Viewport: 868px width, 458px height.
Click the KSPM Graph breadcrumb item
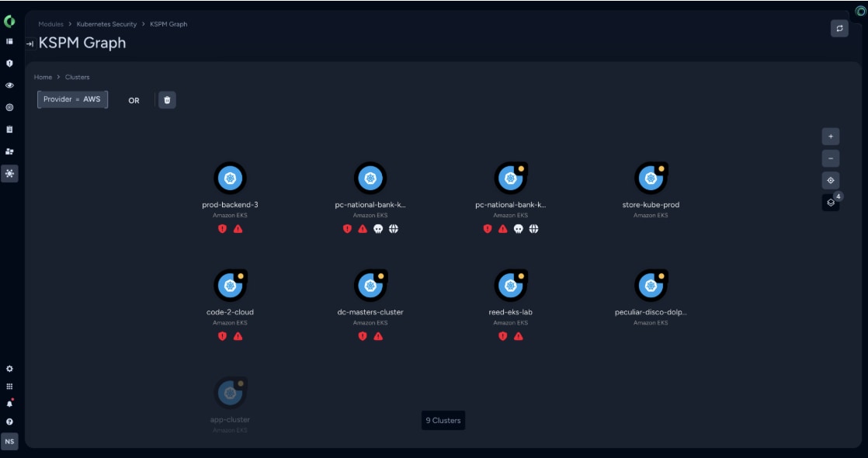(168, 24)
